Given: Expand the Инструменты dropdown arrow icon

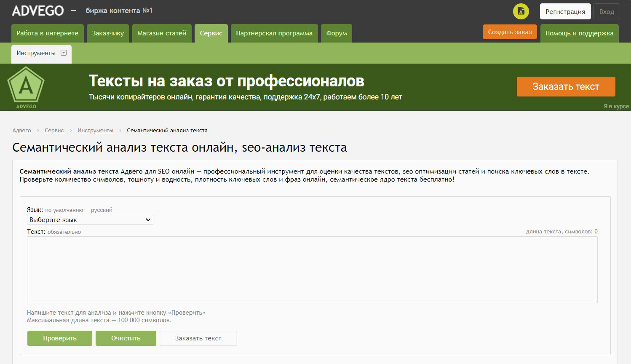Looking at the screenshot, I should 64,53.
